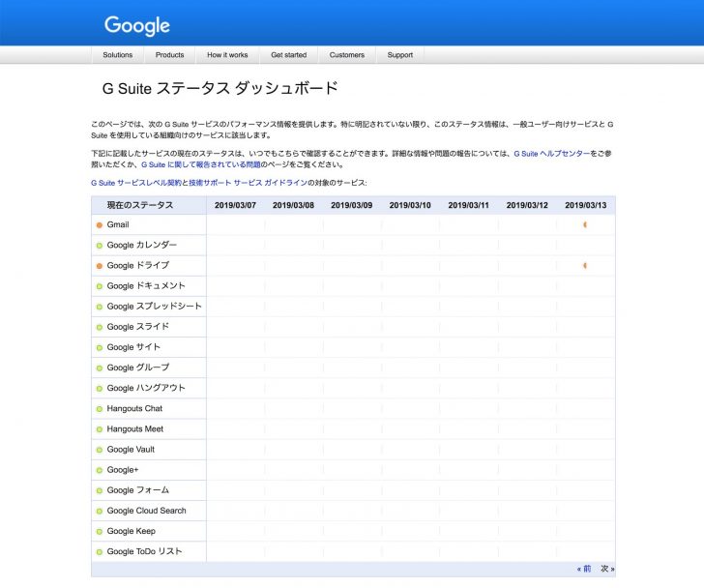Select the Google グループ service name

click(x=138, y=367)
